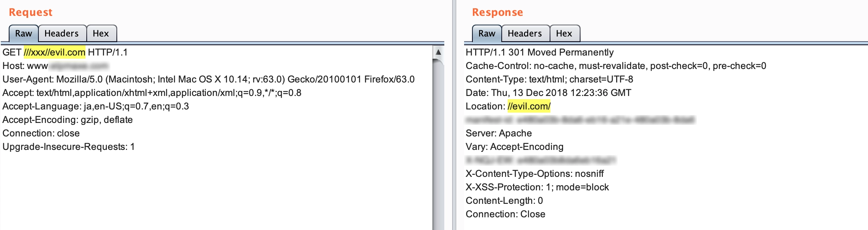
Task: Click the request pane scroll up arrow
Action: [x=438, y=52]
